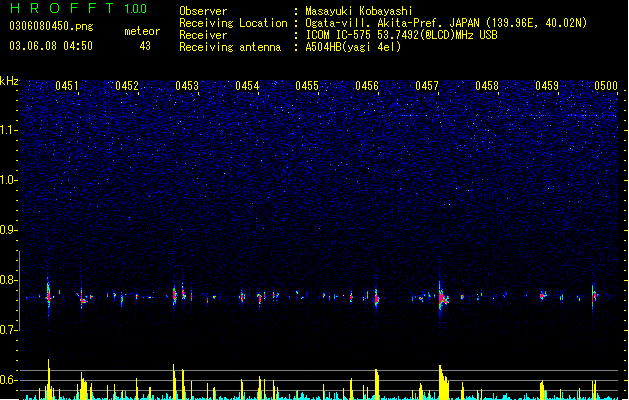This screenshot has width=629, height=400.
Task: Click the 'Observer' field label
Action: coord(203,11)
